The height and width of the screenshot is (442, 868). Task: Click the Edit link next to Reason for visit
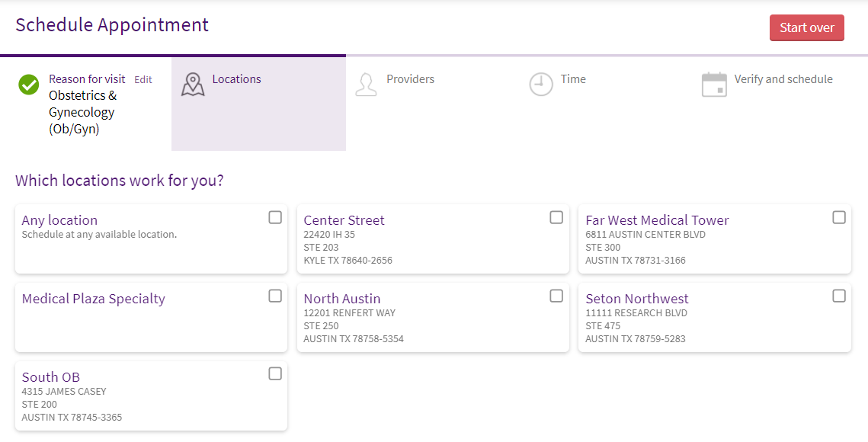click(143, 80)
